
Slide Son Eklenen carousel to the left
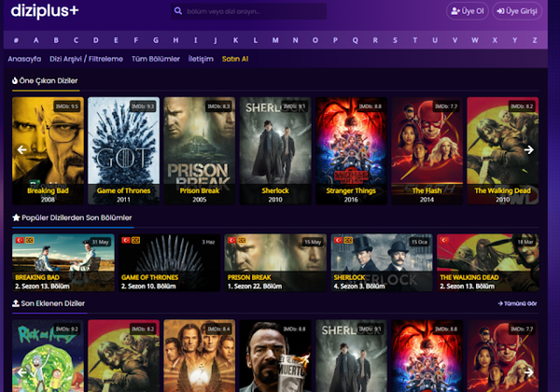(x=21, y=372)
